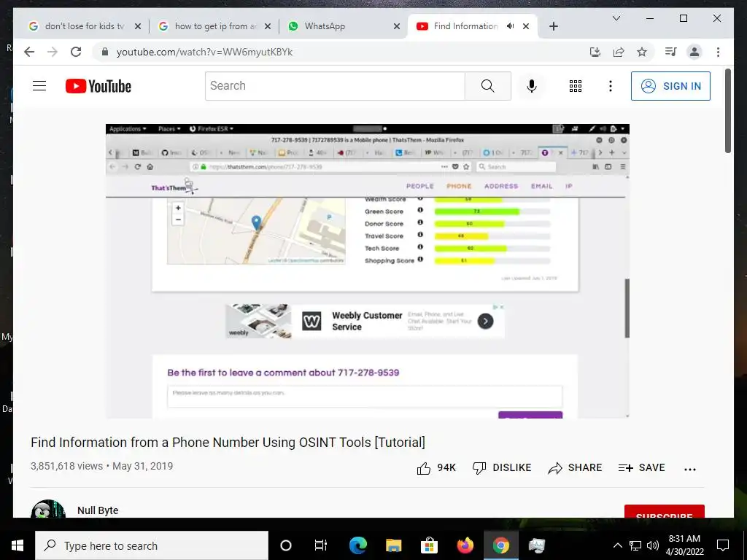Share this page icon in Chrome
The width and height of the screenshot is (747, 560).
click(619, 52)
